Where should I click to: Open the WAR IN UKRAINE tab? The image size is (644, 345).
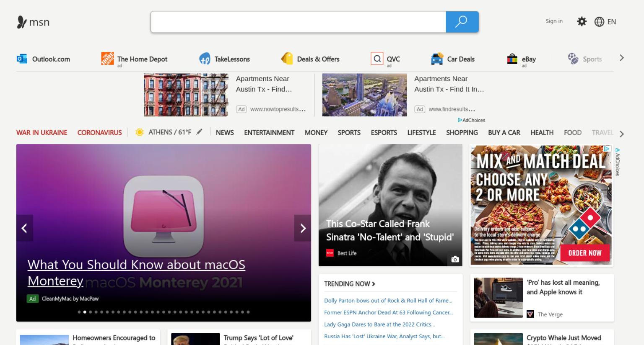tap(42, 133)
